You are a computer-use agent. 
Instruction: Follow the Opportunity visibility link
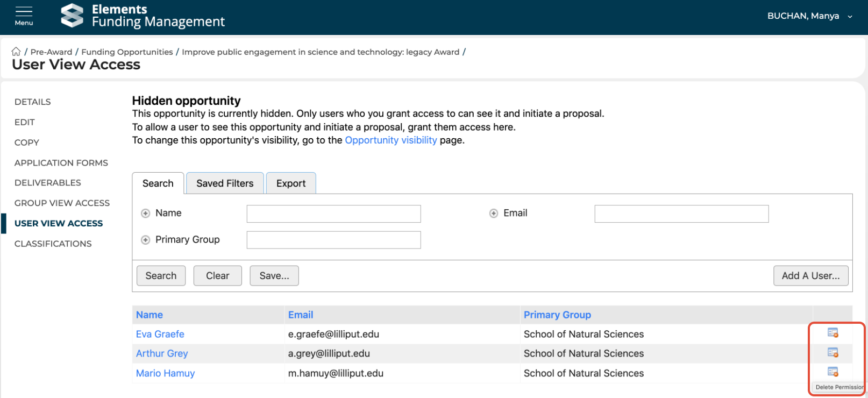coord(391,140)
